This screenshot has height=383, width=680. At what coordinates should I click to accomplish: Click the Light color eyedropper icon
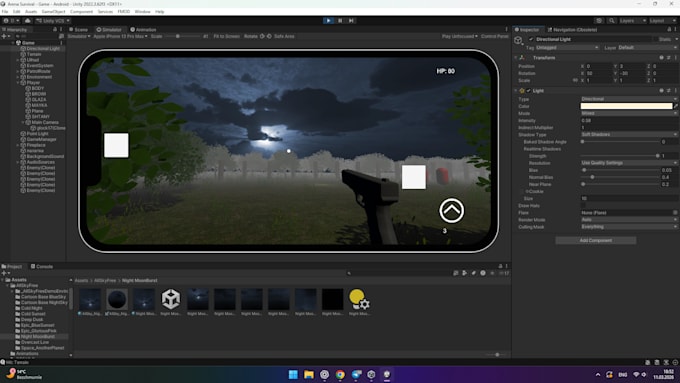click(x=675, y=106)
